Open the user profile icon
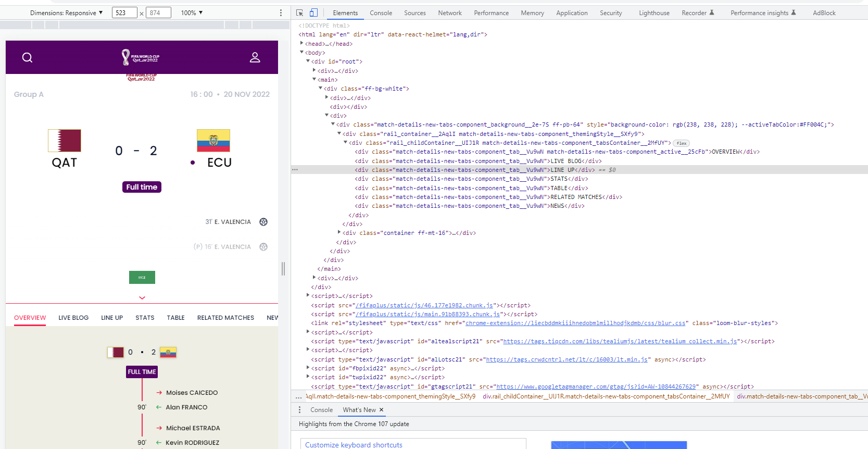The image size is (868, 449). pyautogui.click(x=255, y=57)
